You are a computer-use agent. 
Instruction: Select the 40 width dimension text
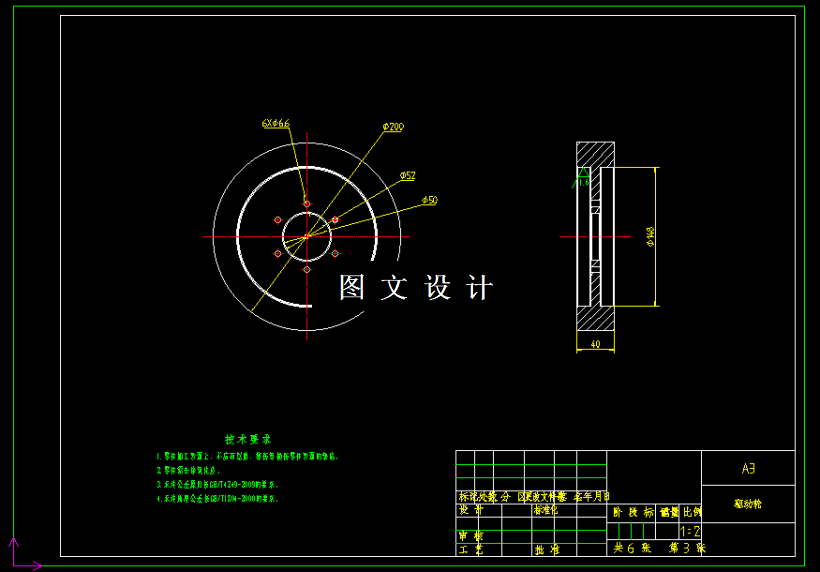595,344
